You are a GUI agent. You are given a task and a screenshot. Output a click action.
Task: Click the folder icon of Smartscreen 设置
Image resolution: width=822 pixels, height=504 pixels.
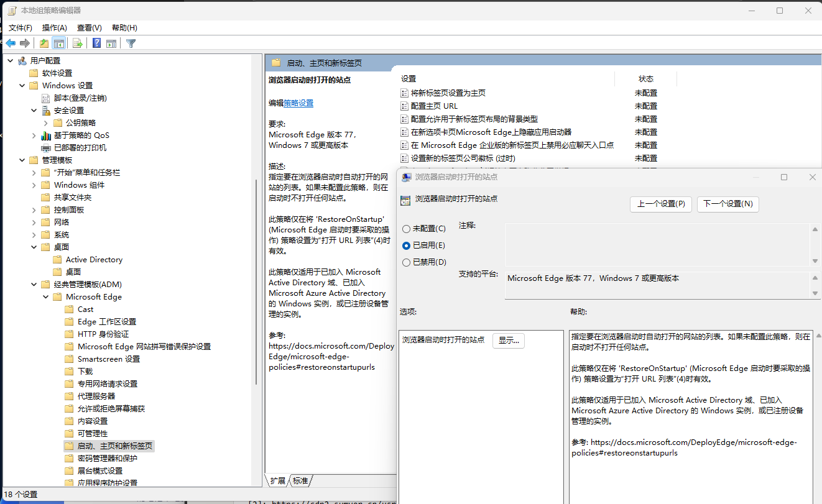coord(70,359)
